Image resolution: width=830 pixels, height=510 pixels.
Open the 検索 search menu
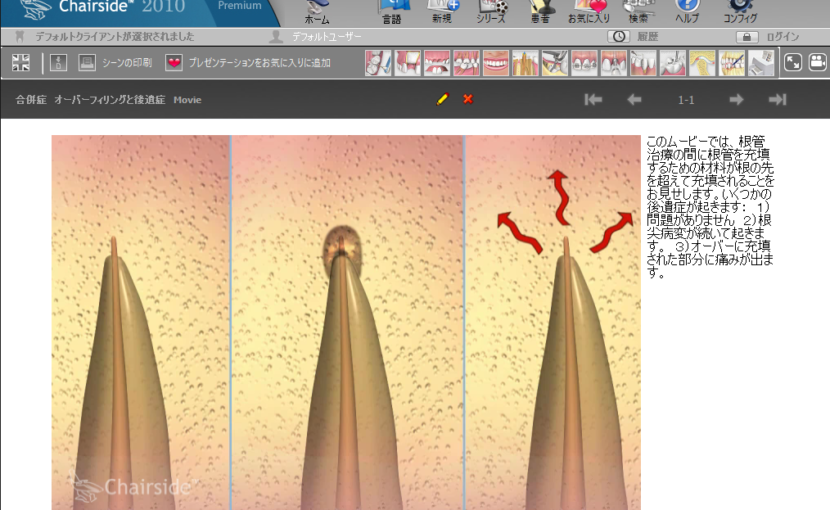point(638,12)
